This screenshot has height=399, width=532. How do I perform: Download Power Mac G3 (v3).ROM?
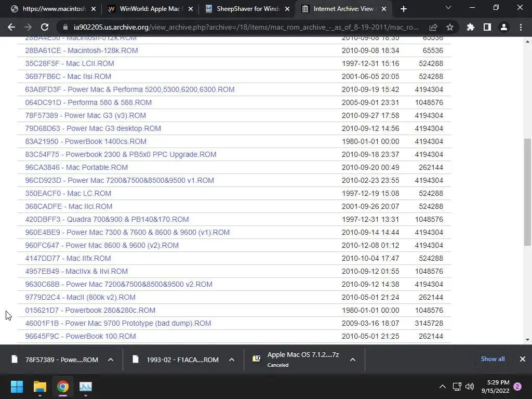[x=86, y=115]
